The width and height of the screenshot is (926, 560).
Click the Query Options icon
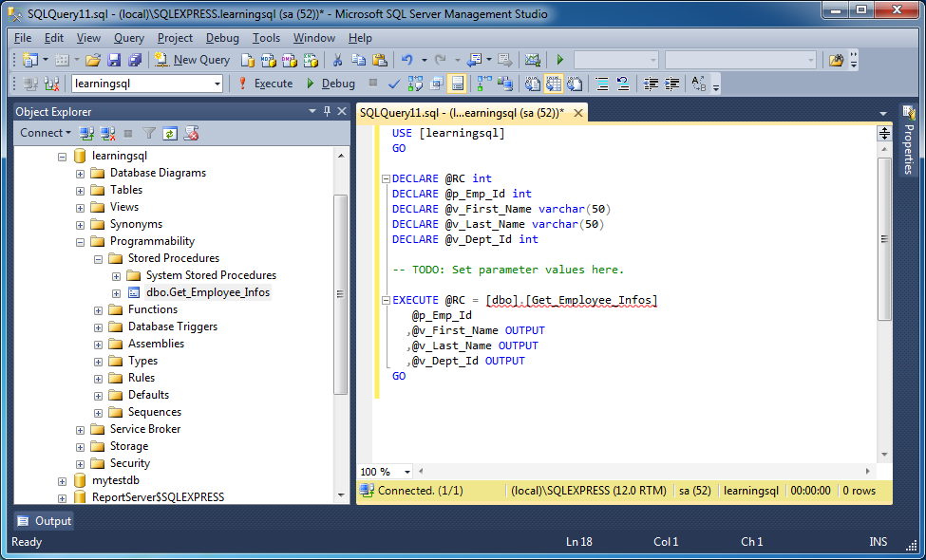click(x=437, y=84)
